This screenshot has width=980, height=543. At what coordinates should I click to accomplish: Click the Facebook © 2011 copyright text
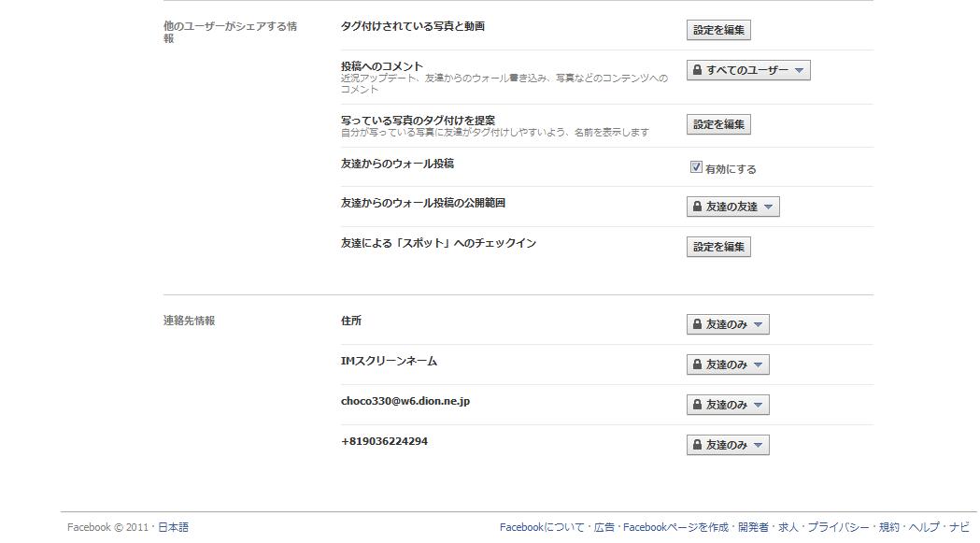pos(107,527)
